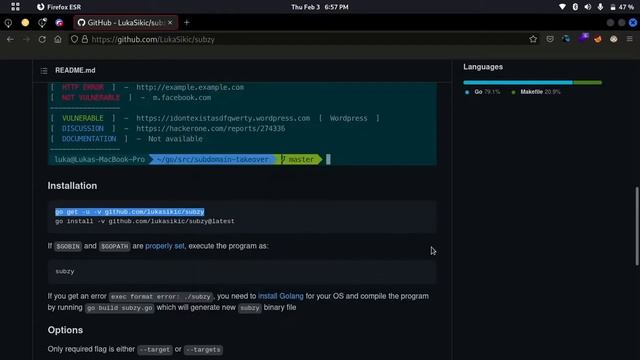The image size is (640, 360).
Task: Open the 'properly set' link
Action: (164, 246)
